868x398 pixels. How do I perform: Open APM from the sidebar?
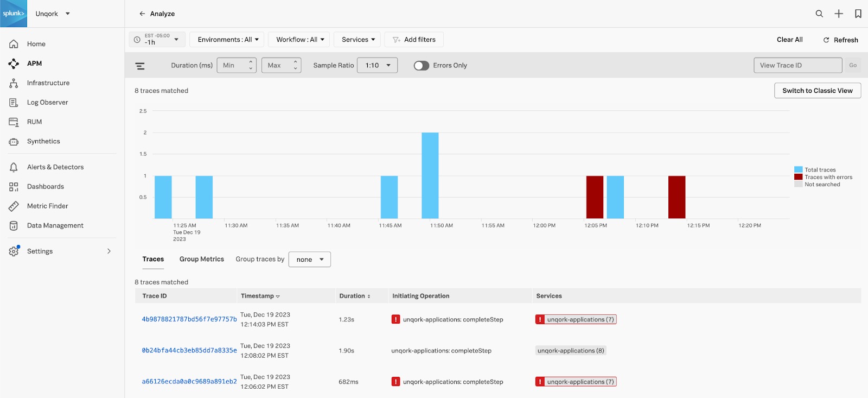click(35, 64)
